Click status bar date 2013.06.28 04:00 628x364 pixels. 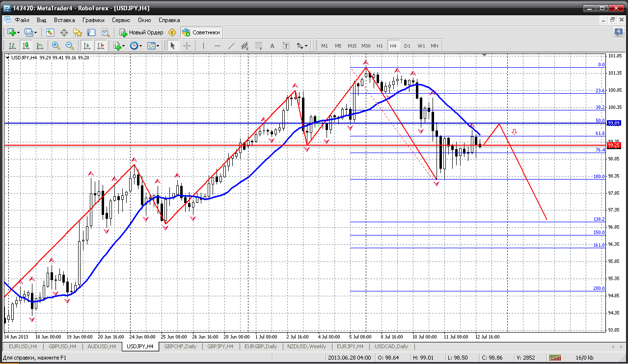[349, 358]
